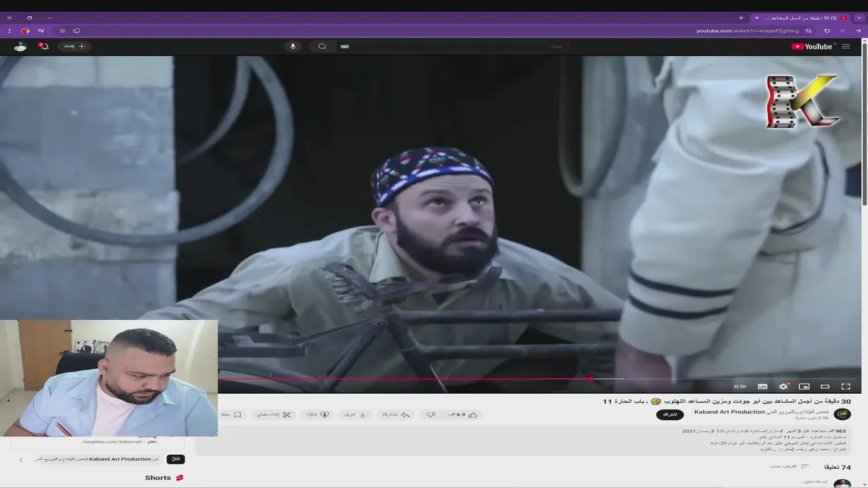
Task: Click the youtube.com address bar URL
Action: [747, 30]
